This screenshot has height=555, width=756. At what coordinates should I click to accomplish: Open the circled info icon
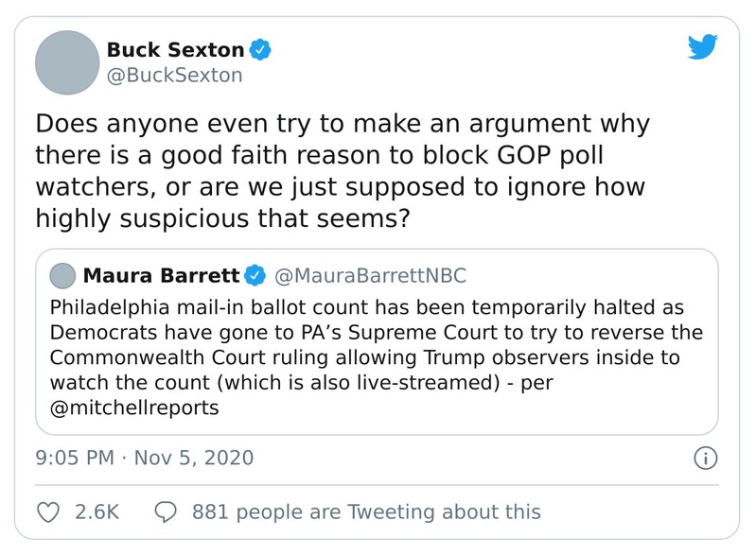click(x=704, y=459)
